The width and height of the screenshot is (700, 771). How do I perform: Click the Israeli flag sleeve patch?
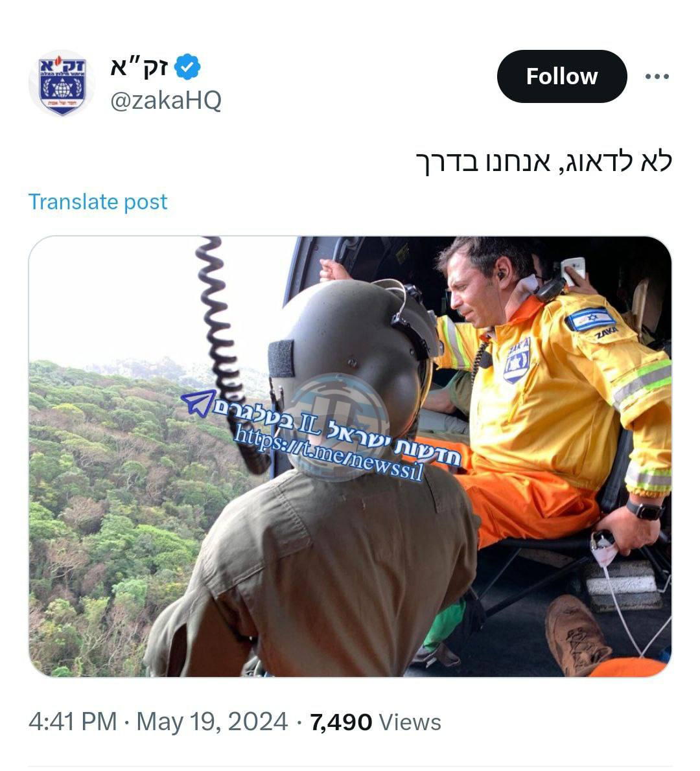tap(590, 319)
